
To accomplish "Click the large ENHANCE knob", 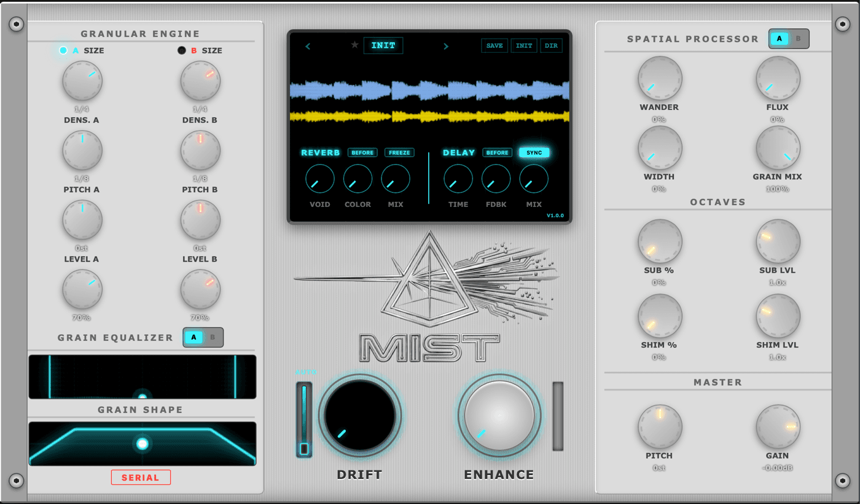I will (499, 416).
